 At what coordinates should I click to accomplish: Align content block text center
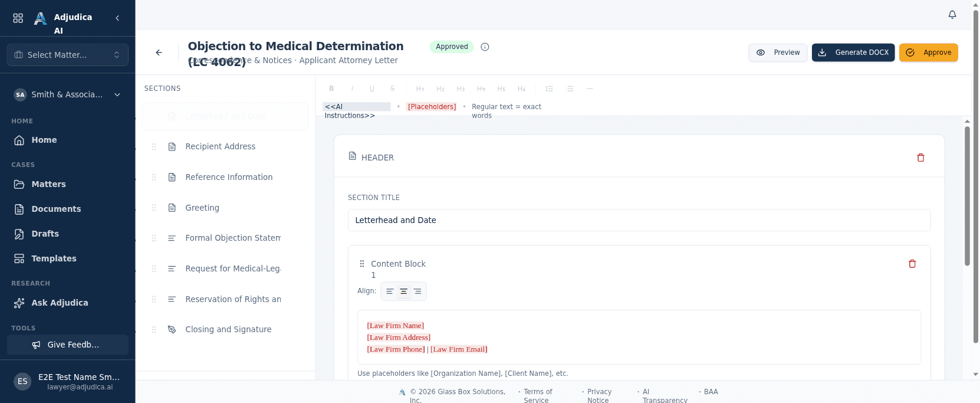(x=404, y=291)
